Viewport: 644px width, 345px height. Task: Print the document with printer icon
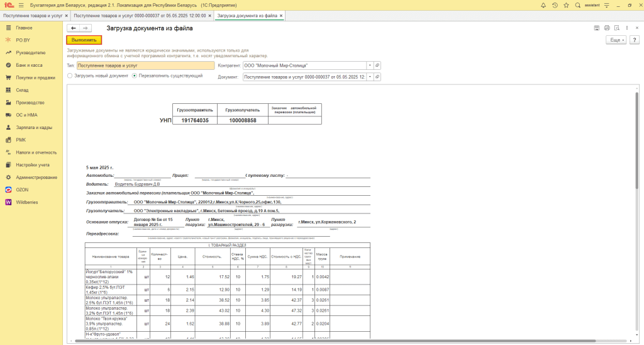pyautogui.click(x=607, y=28)
